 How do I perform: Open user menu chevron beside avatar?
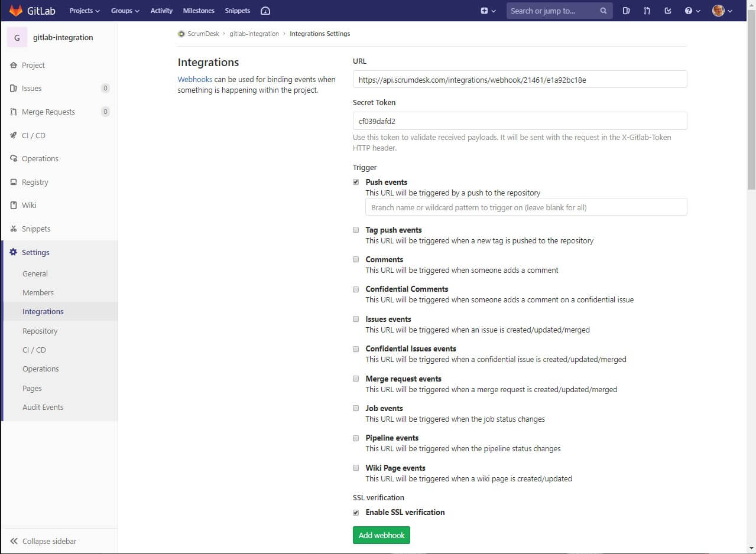[730, 11]
